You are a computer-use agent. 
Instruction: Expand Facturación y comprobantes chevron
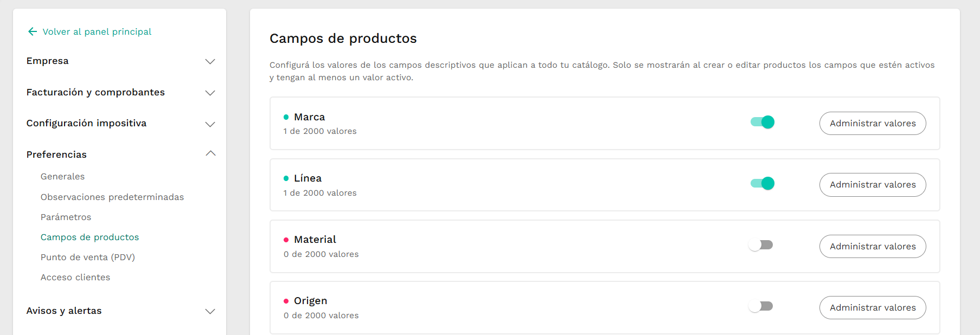210,93
